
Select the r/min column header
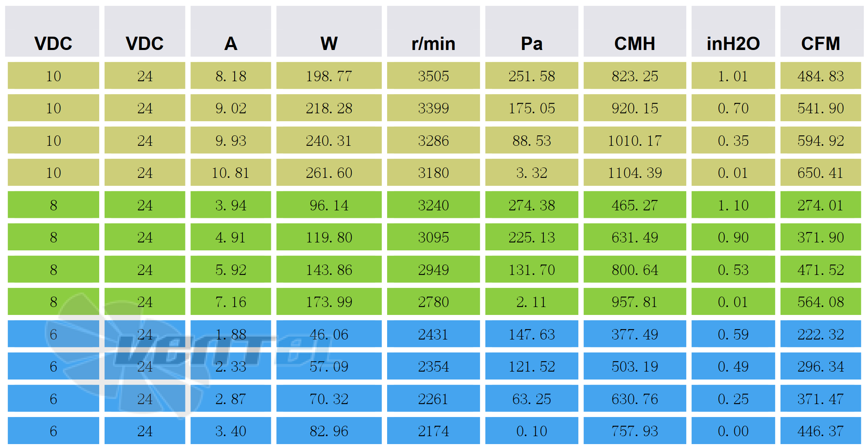pyautogui.click(x=433, y=43)
